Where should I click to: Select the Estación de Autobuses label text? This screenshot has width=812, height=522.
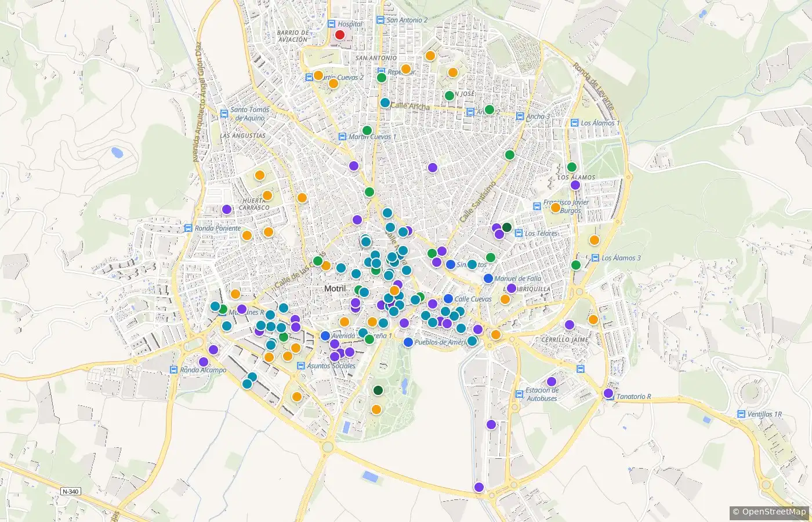542,394
